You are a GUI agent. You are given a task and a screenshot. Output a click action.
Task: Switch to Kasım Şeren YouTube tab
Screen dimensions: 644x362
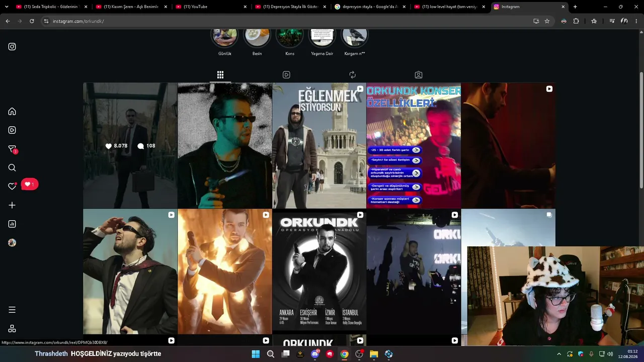(131, 7)
